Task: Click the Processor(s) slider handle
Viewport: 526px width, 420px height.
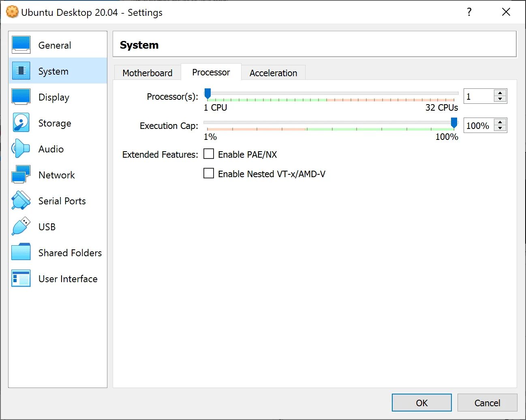Action: coord(207,94)
